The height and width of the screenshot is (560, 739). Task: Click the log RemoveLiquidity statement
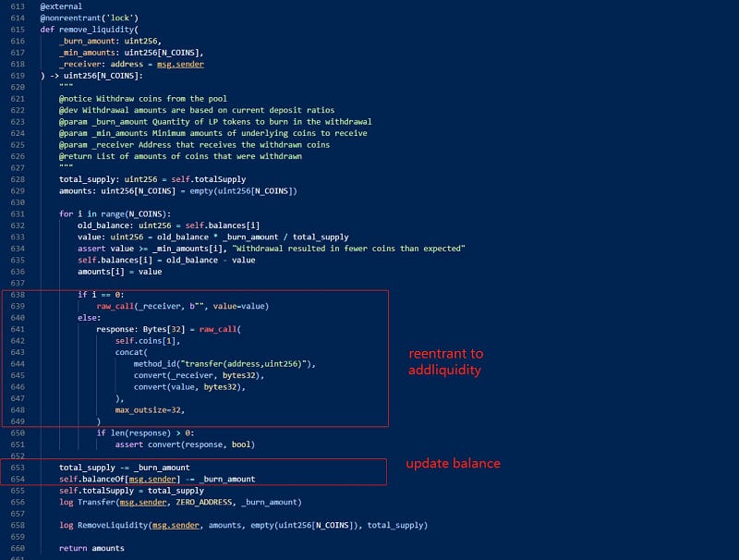coord(242,525)
